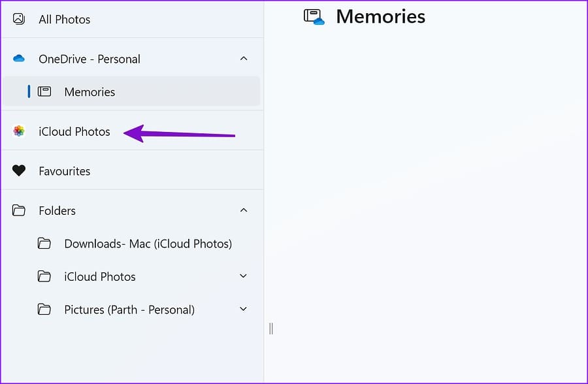Collapse the OneDrive - Personal section
The image size is (588, 384).
[244, 59]
